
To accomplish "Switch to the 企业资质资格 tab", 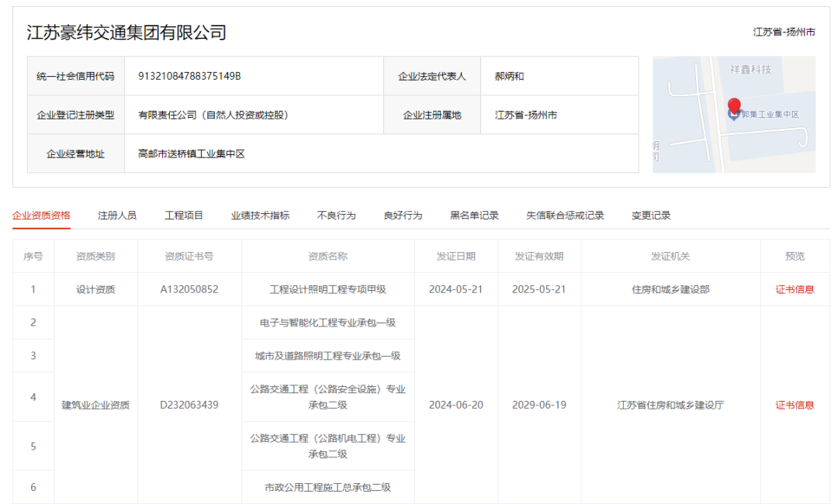I will point(41,215).
